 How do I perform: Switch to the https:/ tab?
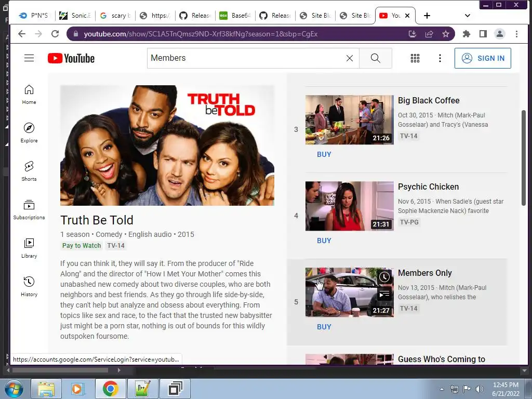coord(155,16)
